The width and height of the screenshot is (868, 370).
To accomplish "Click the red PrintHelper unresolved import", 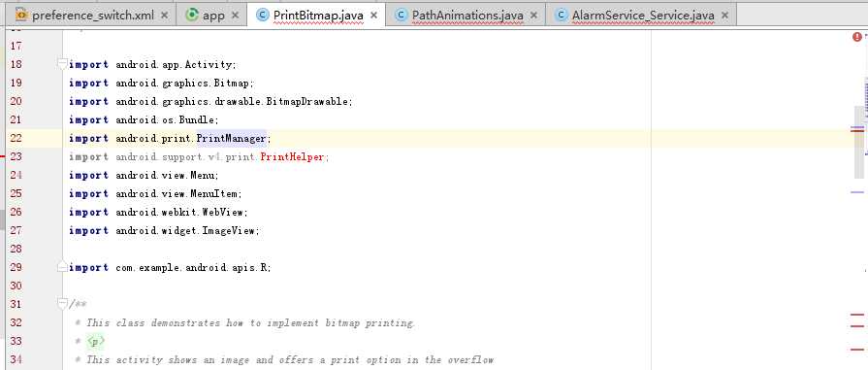I will pos(292,157).
